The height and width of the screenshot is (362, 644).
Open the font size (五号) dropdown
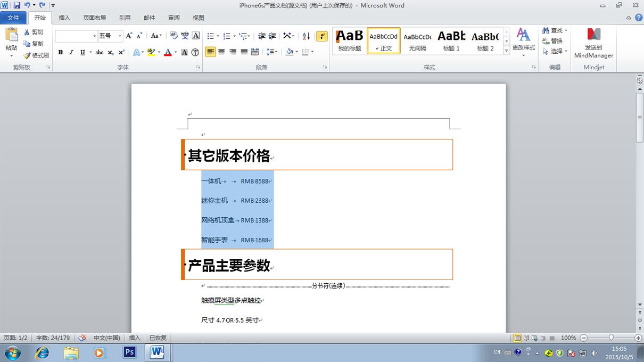click(x=120, y=36)
